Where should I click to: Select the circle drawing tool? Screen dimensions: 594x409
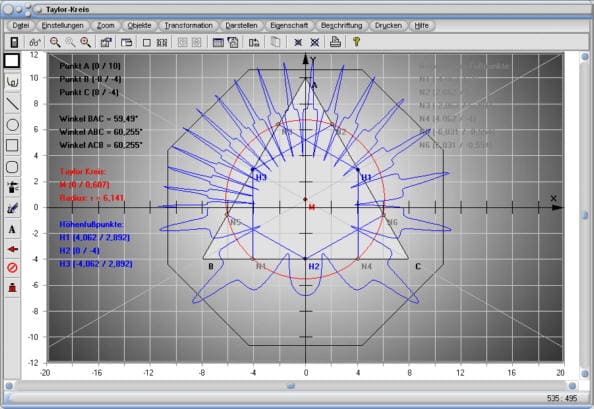[x=12, y=125]
